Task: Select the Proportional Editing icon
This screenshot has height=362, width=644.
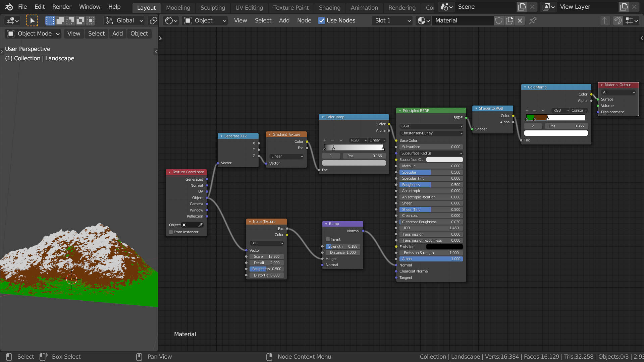Action: 154,20
